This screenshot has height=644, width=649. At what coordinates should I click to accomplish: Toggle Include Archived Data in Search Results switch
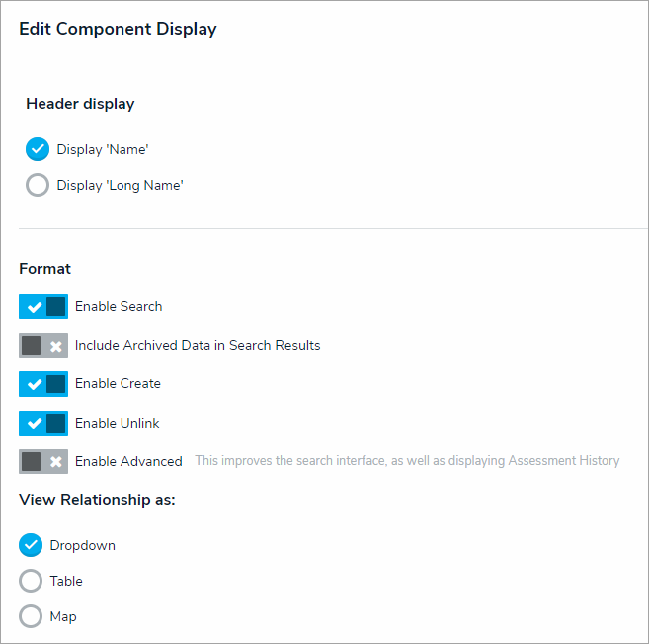(43, 346)
